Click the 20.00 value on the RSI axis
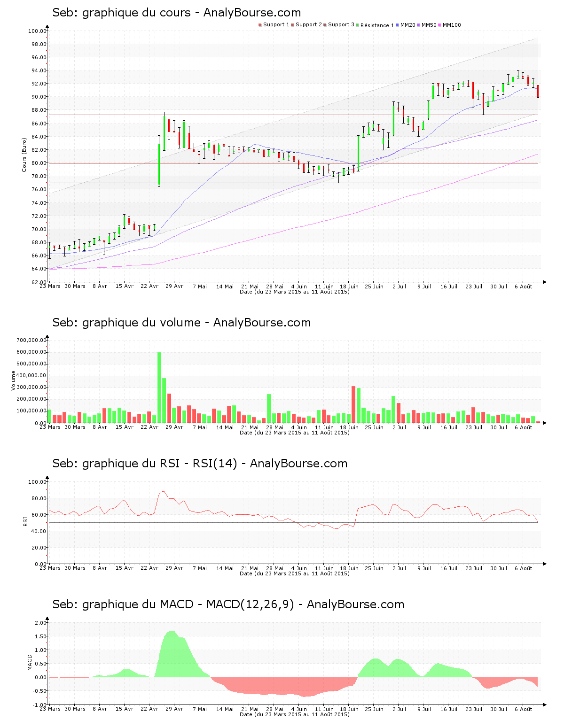This screenshot has height=728, width=564. (38, 548)
